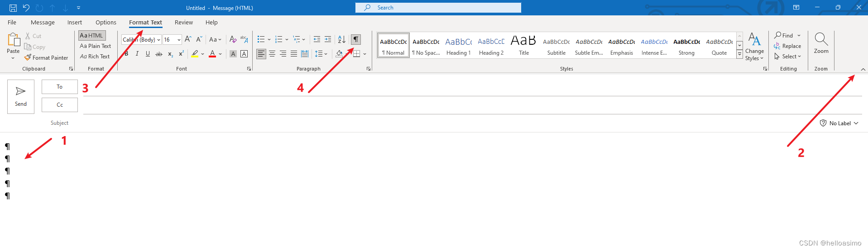Screen dimensions: 868x250
Task: Apply subscript formatting
Action: click(x=170, y=54)
